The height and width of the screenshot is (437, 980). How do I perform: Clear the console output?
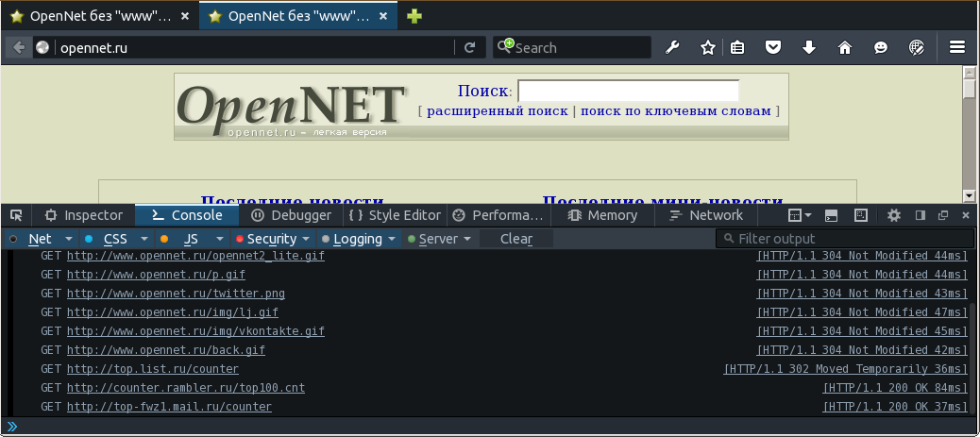[x=516, y=239]
